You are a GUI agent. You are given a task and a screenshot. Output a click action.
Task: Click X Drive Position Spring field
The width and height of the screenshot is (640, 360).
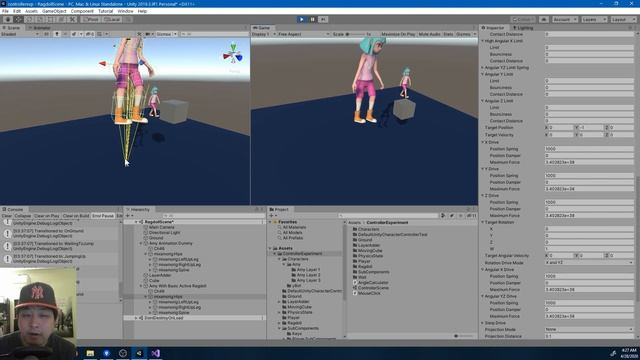589,149
